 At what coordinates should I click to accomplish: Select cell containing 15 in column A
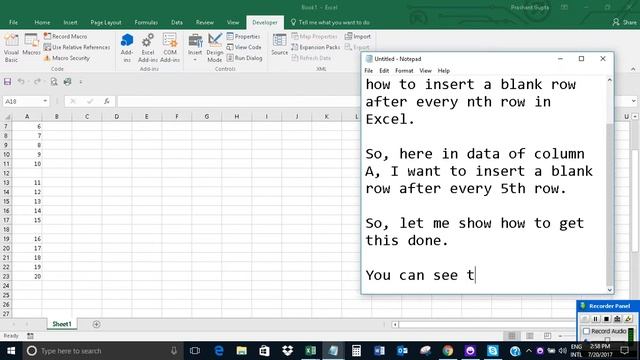tap(27, 220)
